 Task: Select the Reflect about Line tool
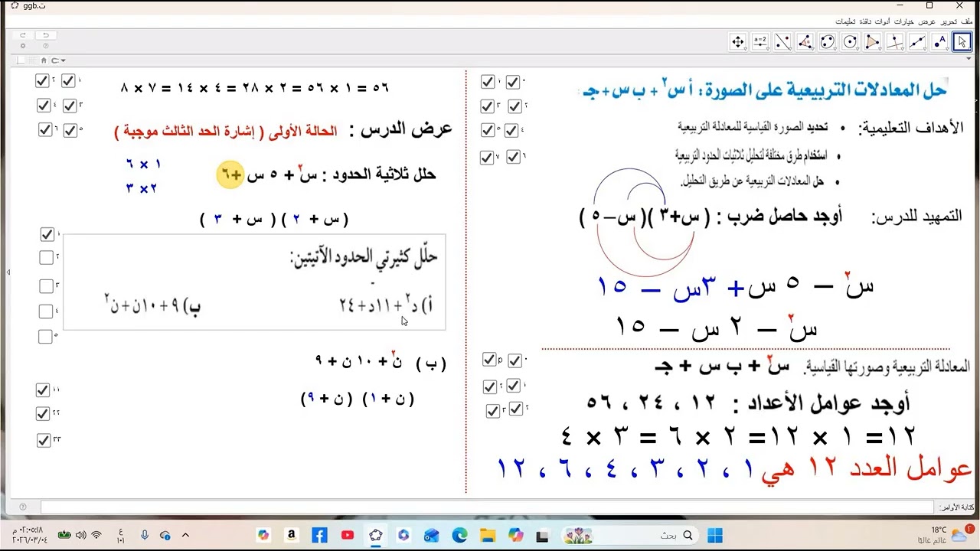tap(782, 42)
